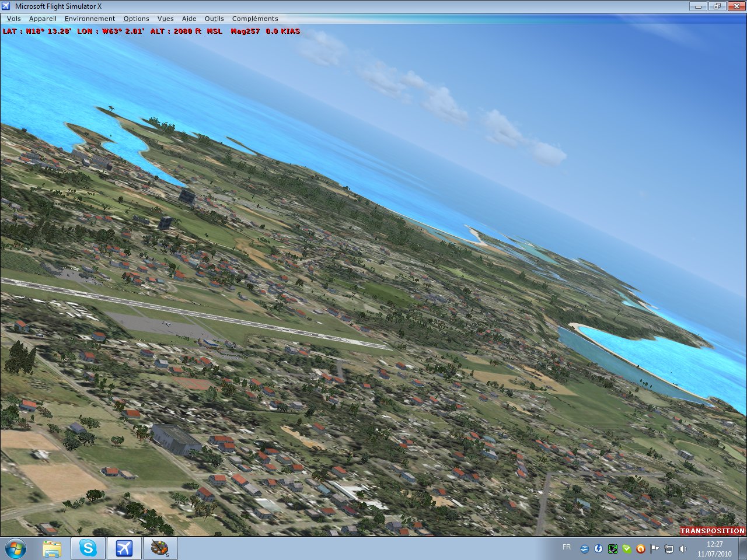Open the Windows Start menu
747x560 pixels.
point(16,548)
